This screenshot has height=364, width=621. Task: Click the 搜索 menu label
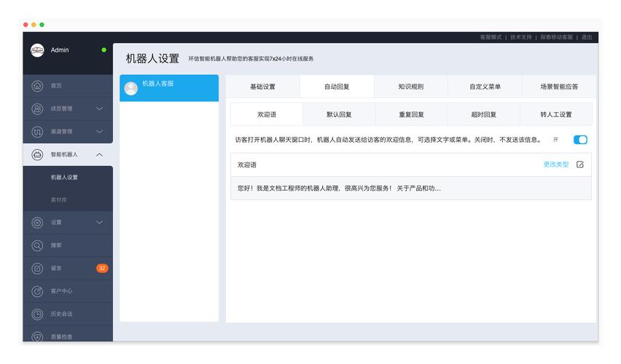click(x=56, y=245)
